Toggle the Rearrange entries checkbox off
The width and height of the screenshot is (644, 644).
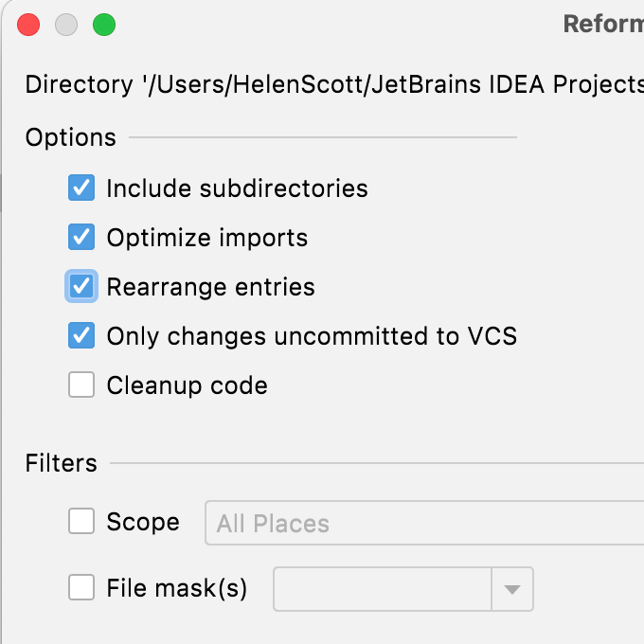[81, 286]
